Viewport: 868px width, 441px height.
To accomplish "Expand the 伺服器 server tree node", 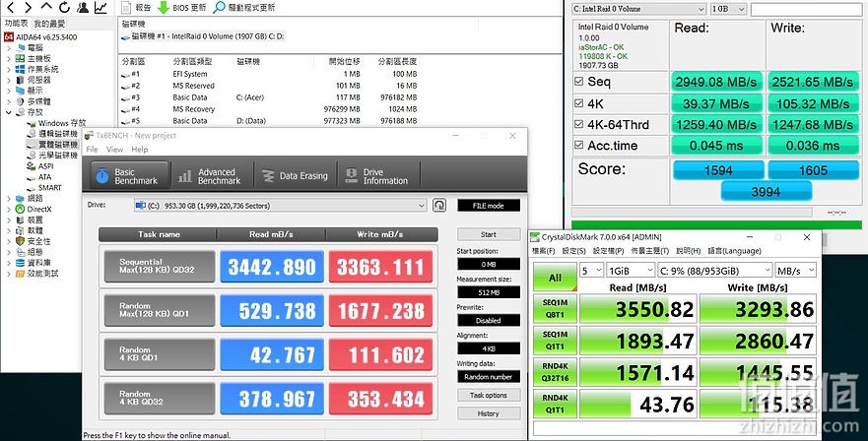I will point(8,80).
